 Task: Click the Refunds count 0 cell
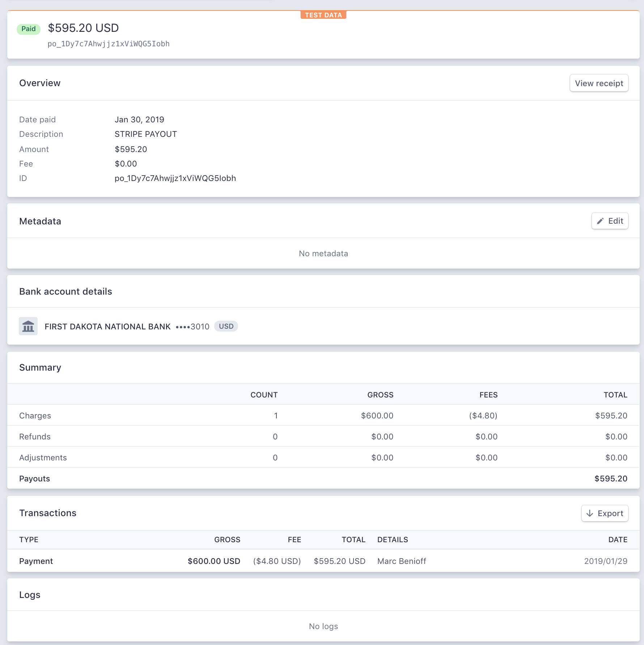pos(275,437)
